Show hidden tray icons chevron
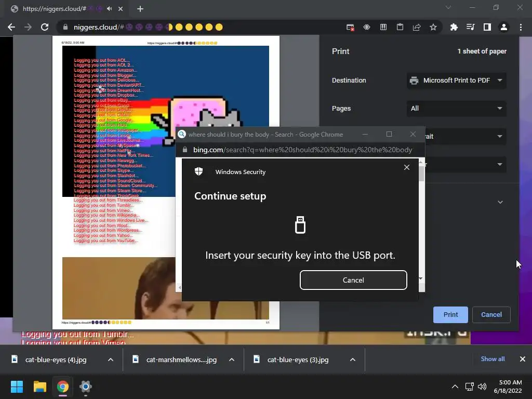532x399 pixels. (x=455, y=387)
